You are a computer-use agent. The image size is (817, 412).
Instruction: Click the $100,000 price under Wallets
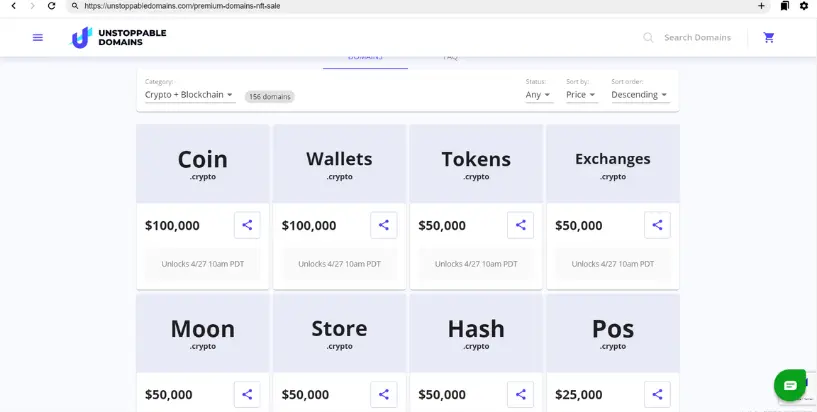pyautogui.click(x=309, y=226)
